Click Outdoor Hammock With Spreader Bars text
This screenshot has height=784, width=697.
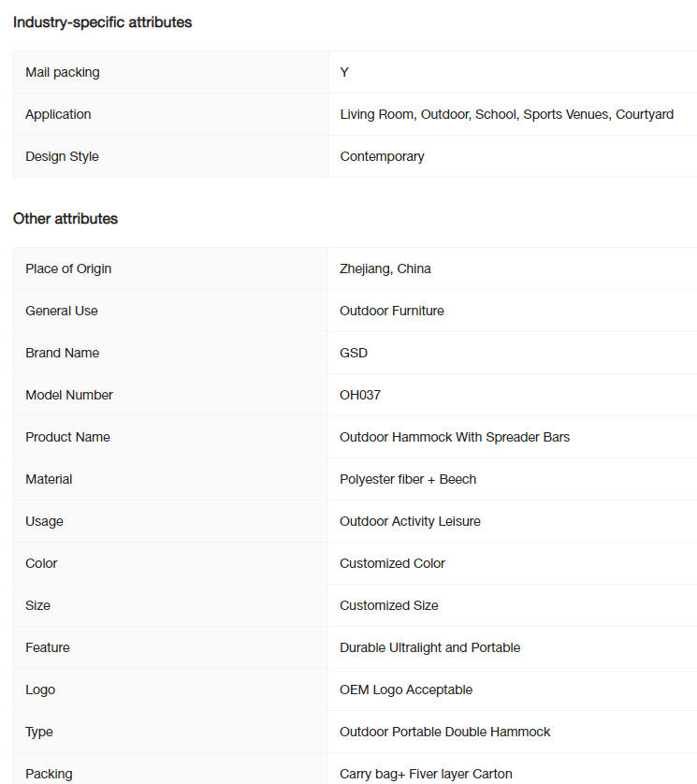tap(455, 437)
